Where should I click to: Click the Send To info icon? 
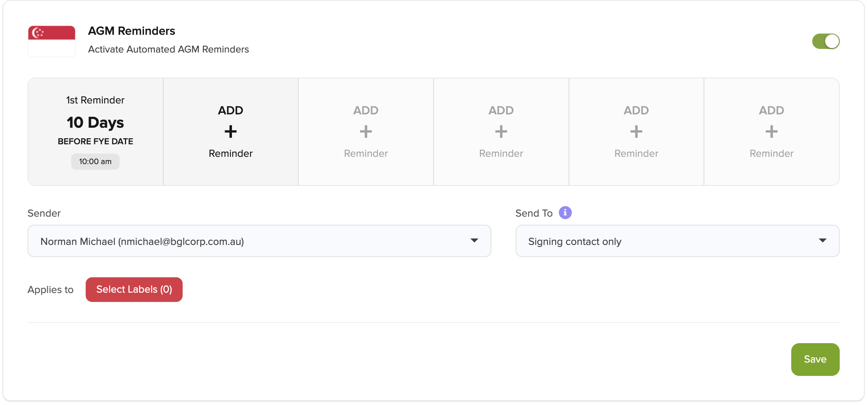pyautogui.click(x=565, y=213)
